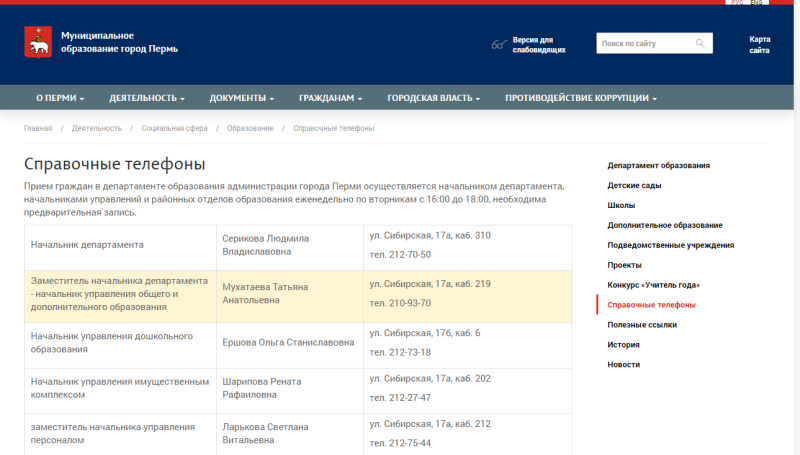Go to 'Образование' breadcrumb
This screenshot has width=800, height=455.
pos(251,129)
